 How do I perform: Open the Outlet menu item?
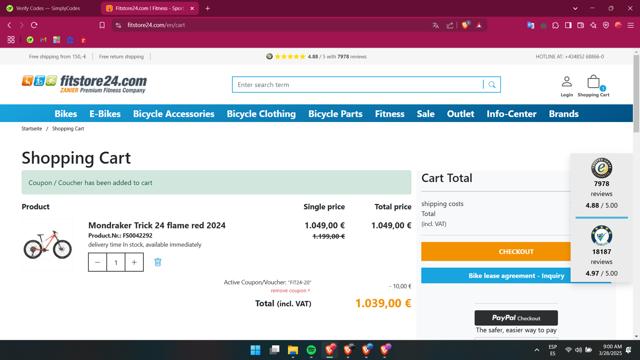coord(460,114)
